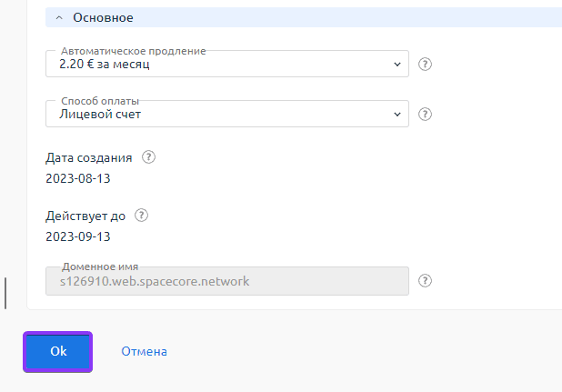The width and height of the screenshot is (562, 392).
Task: Click the Действует до label text
Action: [85, 216]
